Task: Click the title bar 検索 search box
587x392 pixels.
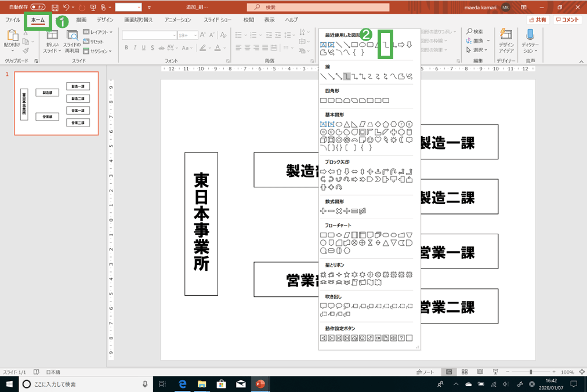Action: (318, 7)
